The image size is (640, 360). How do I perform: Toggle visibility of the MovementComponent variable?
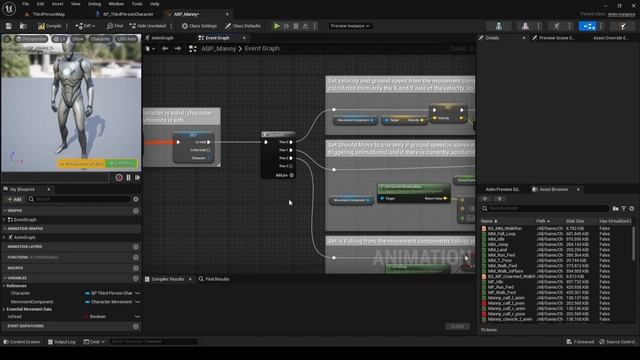(137, 302)
